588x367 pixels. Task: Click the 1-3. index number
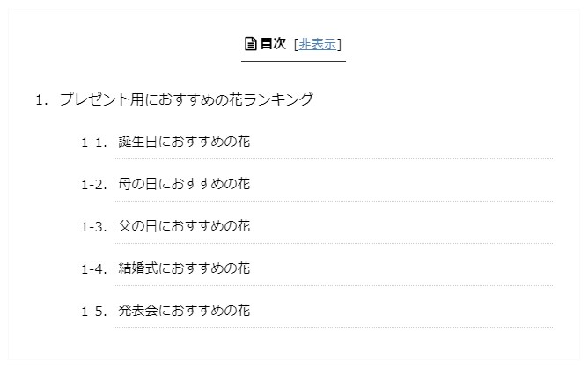click(94, 227)
